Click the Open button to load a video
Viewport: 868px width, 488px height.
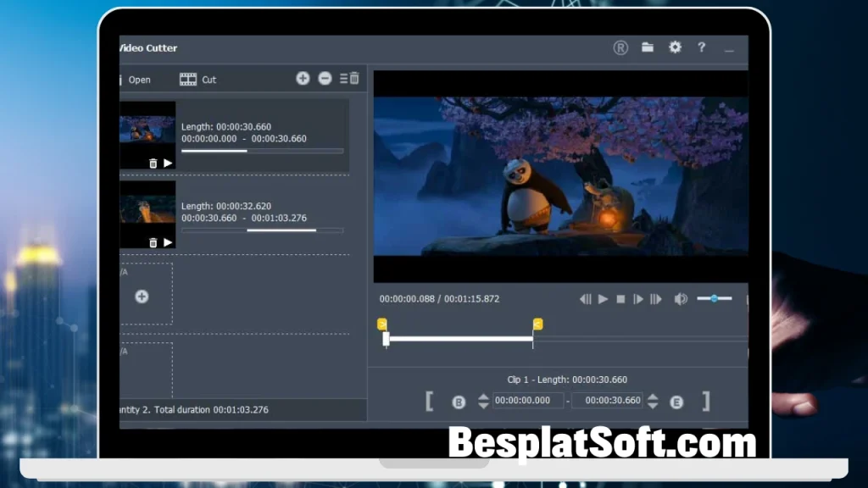point(139,79)
